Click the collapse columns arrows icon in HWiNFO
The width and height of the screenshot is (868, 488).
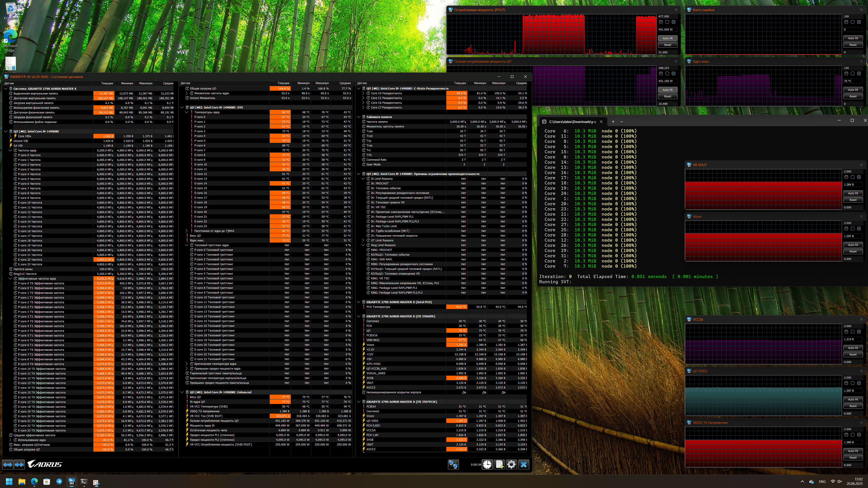click(19, 464)
